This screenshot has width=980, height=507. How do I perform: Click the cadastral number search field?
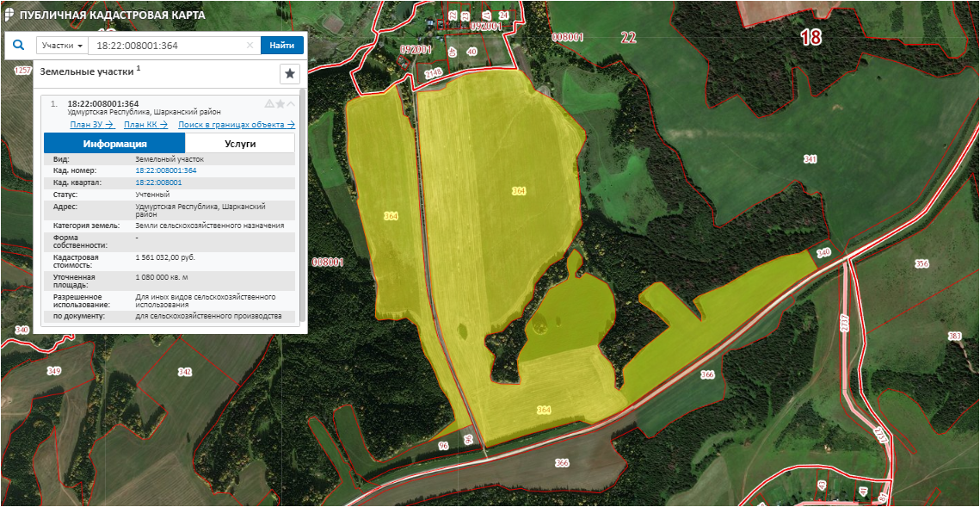[x=168, y=46]
